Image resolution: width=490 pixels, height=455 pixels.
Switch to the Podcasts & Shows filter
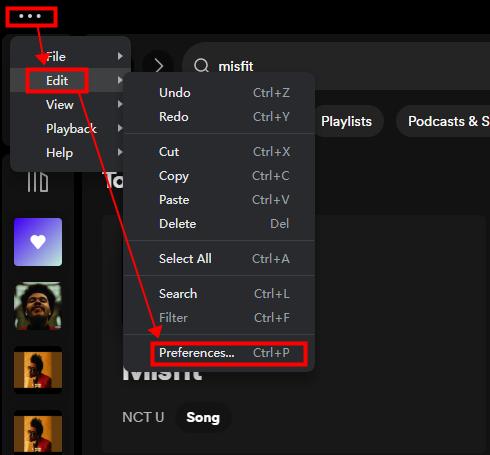(443, 121)
